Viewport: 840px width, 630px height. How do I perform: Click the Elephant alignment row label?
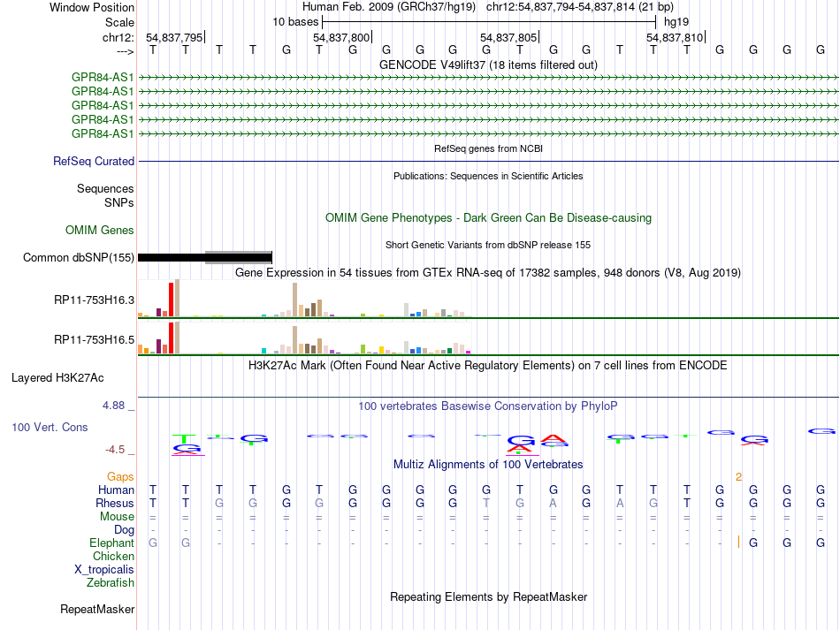[112, 543]
